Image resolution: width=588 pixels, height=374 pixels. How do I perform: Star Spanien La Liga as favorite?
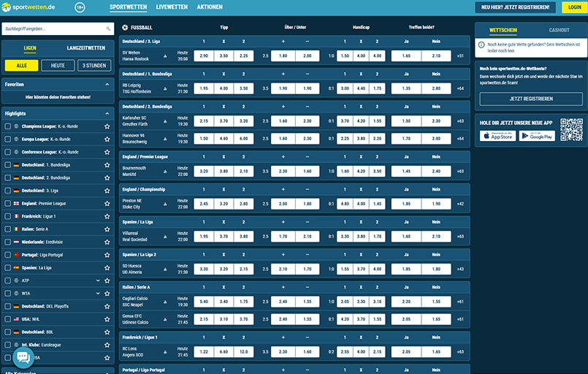[x=107, y=268]
